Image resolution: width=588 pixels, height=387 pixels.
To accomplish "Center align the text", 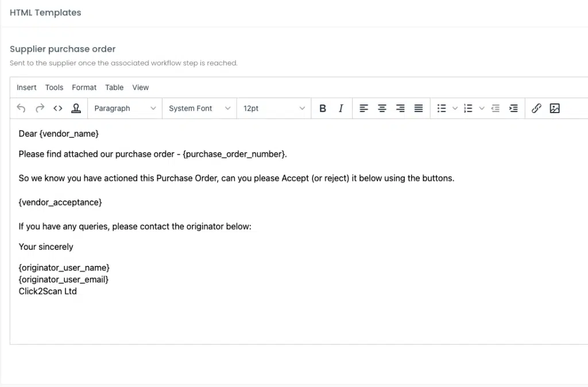I will [382, 109].
